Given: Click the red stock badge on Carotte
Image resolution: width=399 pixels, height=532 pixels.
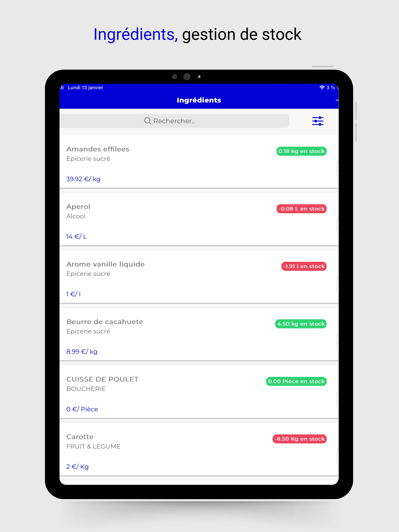Looking at the screenshot, I should [300, 439].
